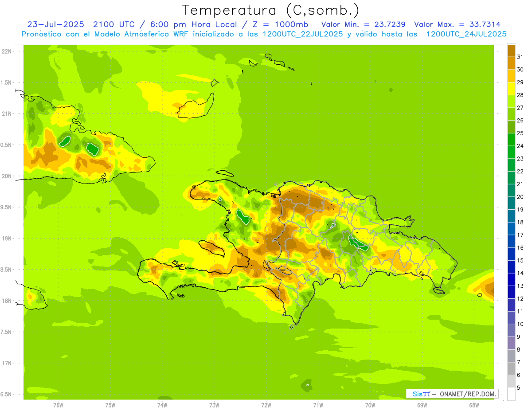
Task: Pick the purple legend color between 8 and 9
Action: (511, 343)
